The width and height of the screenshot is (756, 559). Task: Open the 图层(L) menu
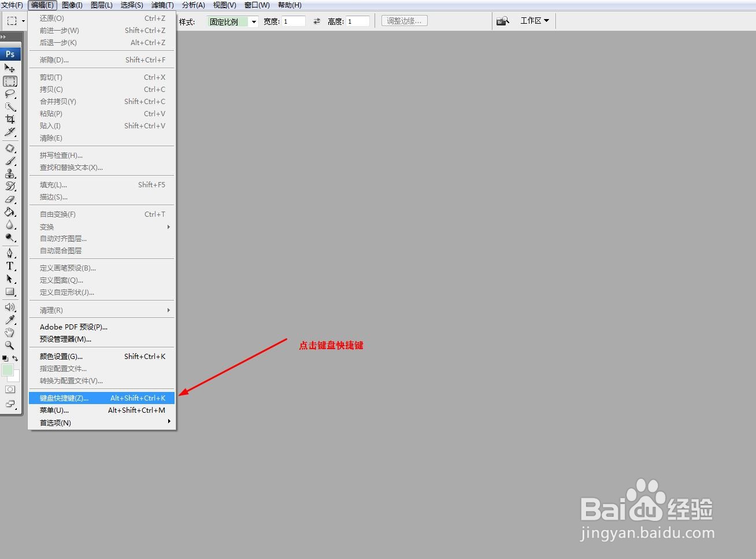[x=102, y=5]
